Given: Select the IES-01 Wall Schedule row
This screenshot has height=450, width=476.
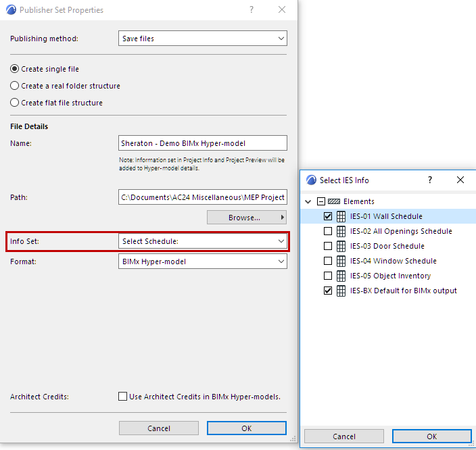Looking at the screenshot, I should pos(388,216).
